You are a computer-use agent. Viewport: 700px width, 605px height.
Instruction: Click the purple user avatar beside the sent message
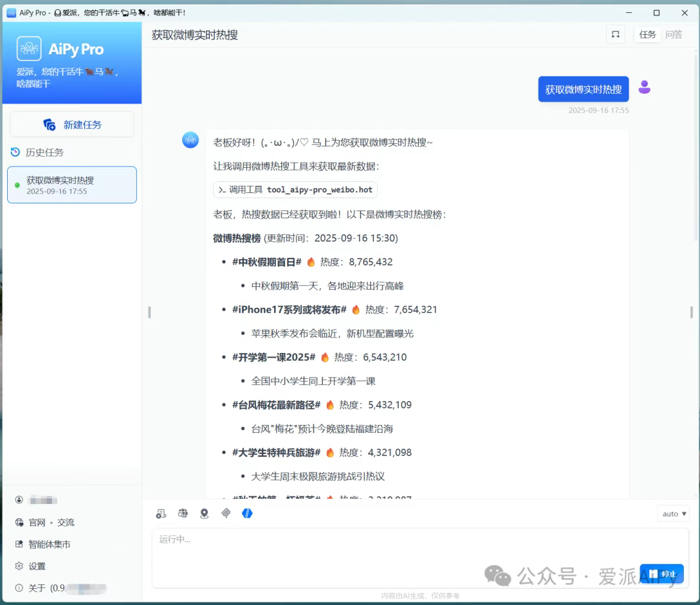(644, 87)
